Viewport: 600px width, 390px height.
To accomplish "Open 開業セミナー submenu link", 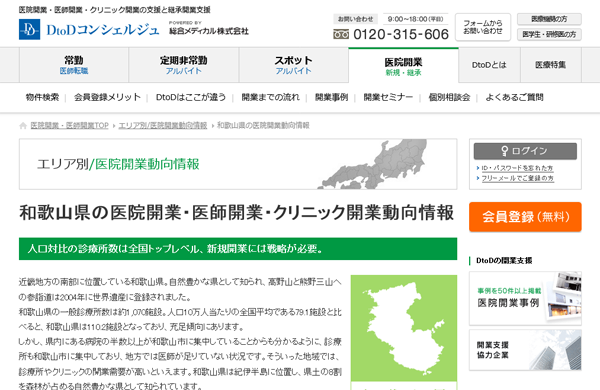I will pyautogui.click(x=388, y=97).
